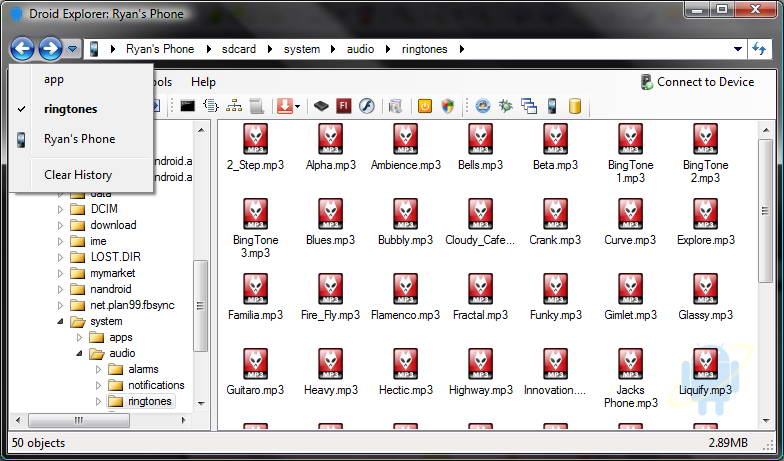This screenshot has height=461, width=784.
Task: Click 'system' breadcrumb segment
Action: click(302, 49)
